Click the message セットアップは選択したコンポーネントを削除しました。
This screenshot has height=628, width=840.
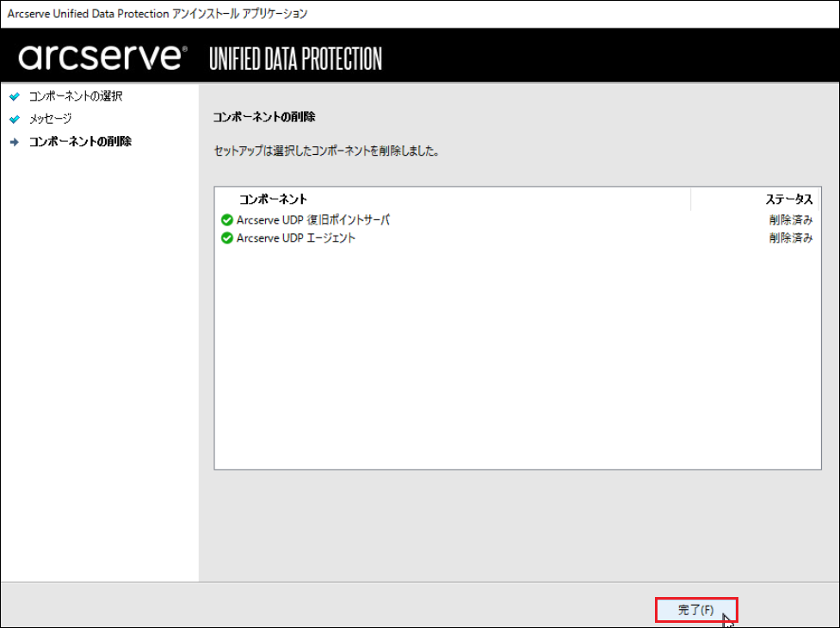point(327,151)
